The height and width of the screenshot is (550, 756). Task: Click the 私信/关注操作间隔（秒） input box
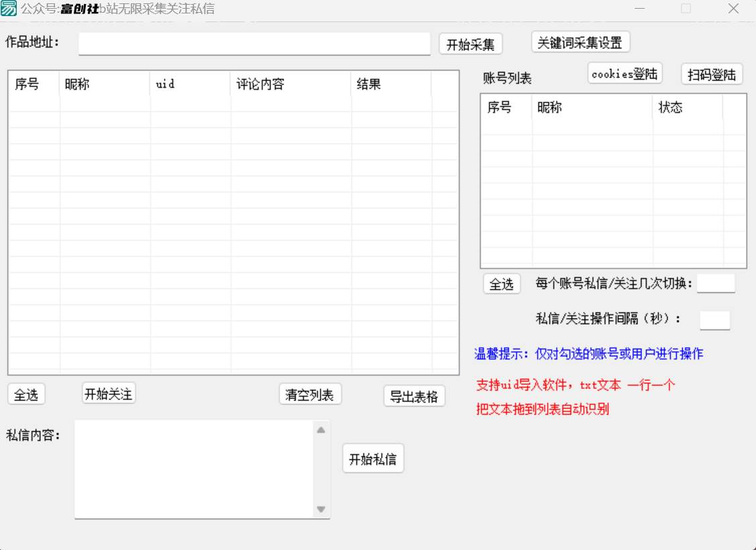pyautogui.click(x=714, y=320)
